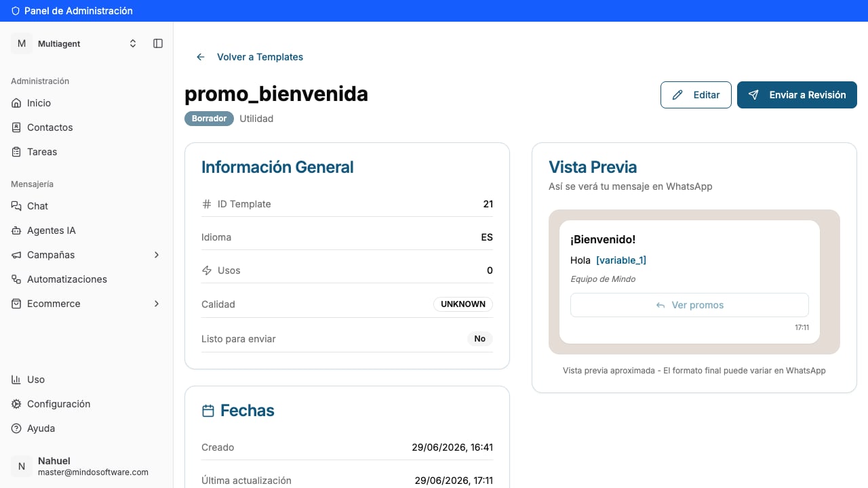
Task: Click the N user avatar for Nahuel
Action: click(22, 466)
